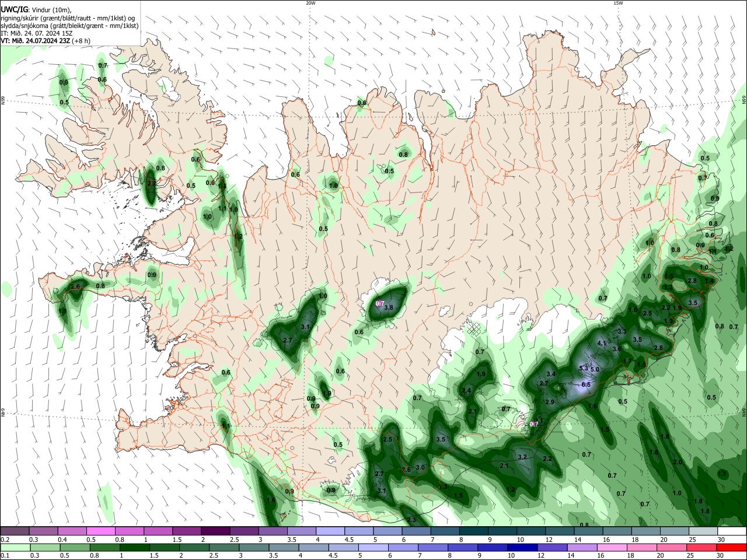Click the 20W longitude label
The width and height of the screenshot is (747, 560).
point(311,3)
